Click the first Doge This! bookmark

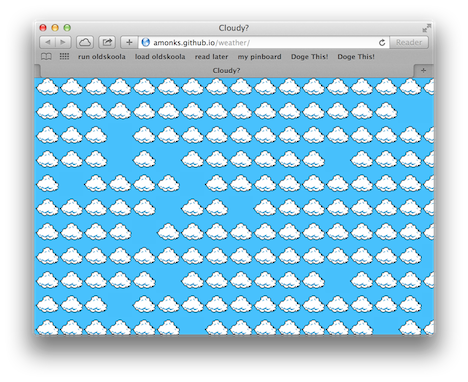pos(309,57)
